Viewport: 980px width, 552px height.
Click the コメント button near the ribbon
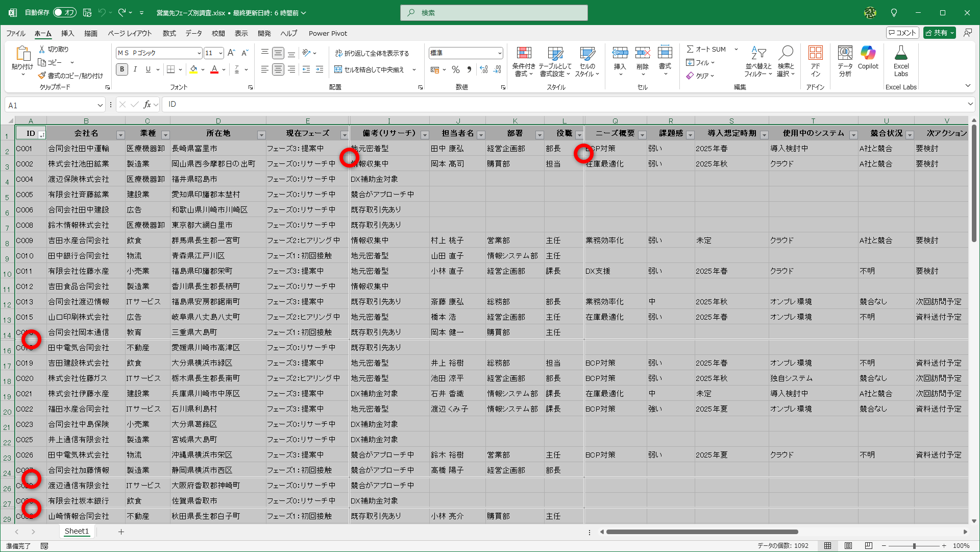pyautogui.click(x=901, y=32)
